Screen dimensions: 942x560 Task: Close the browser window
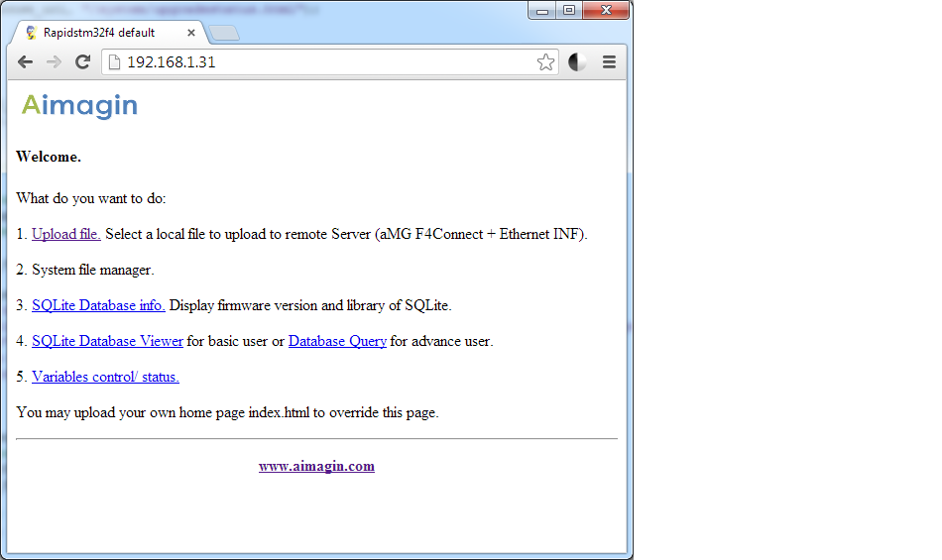coord(606,10)
